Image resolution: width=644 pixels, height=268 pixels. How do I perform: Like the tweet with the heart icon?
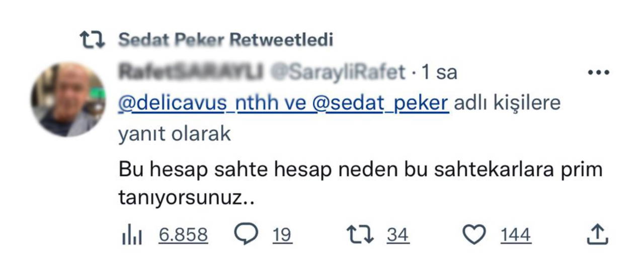(474, 235)
